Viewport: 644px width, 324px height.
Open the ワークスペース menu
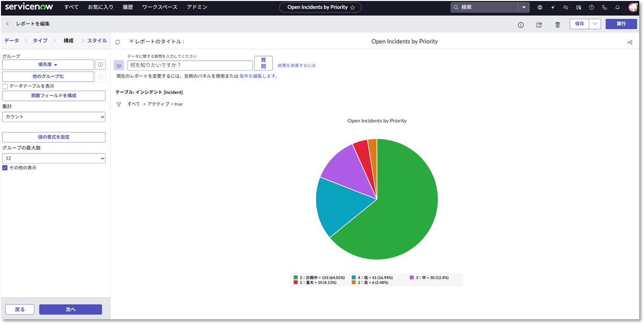pyautogui.click(x=160, y=7)
